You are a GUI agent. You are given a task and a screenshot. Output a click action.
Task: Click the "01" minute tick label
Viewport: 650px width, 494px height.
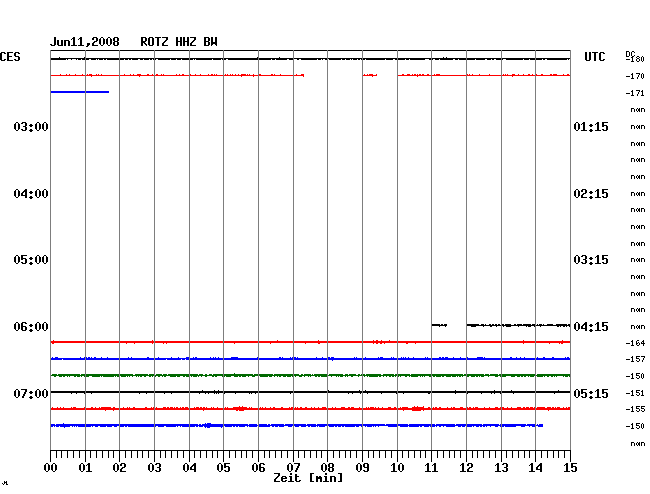tap(85, 467)
